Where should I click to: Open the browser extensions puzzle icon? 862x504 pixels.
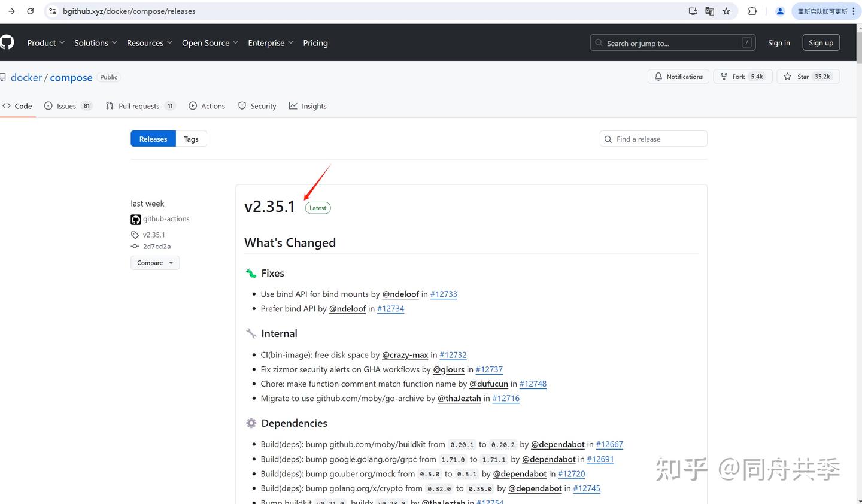752,11
